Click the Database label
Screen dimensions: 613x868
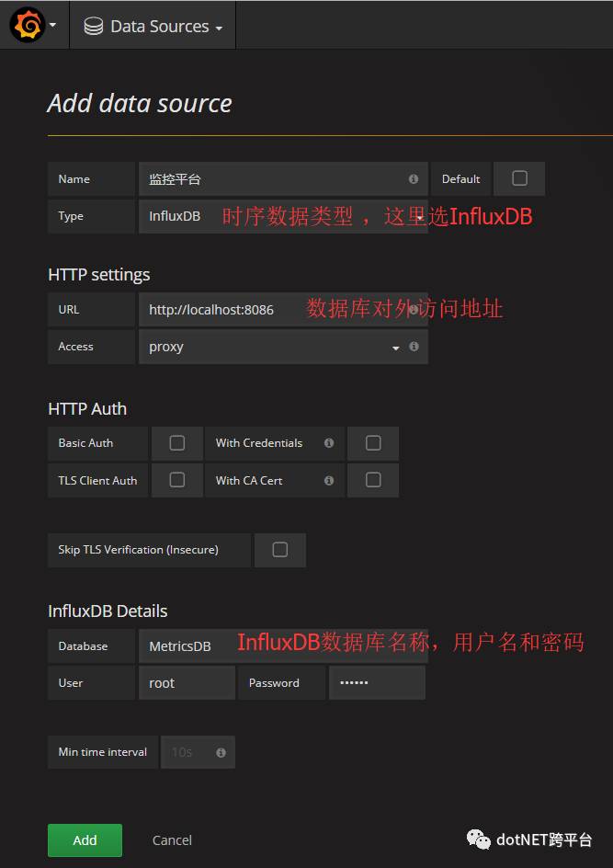(83, 646)
